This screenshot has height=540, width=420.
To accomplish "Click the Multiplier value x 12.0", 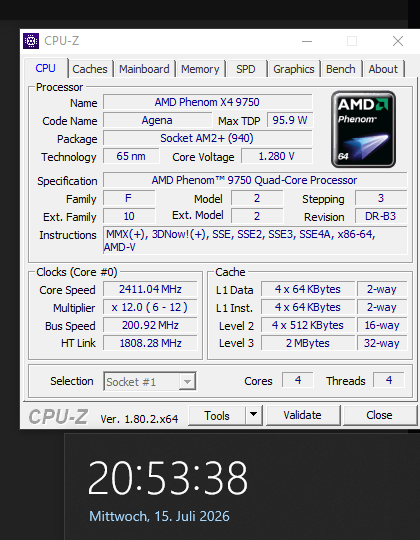I will [150, 307].
